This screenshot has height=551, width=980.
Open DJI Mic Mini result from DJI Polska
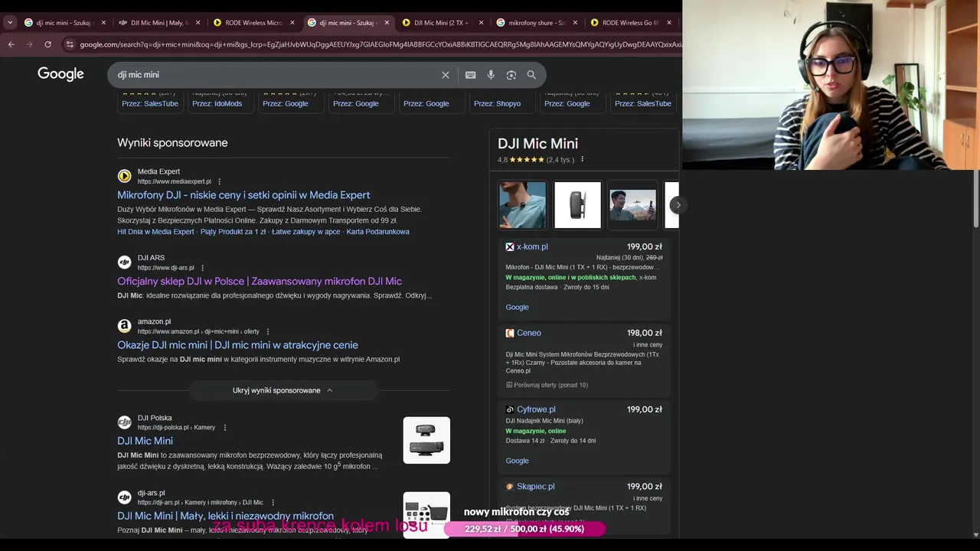click(x=145, y=441)
